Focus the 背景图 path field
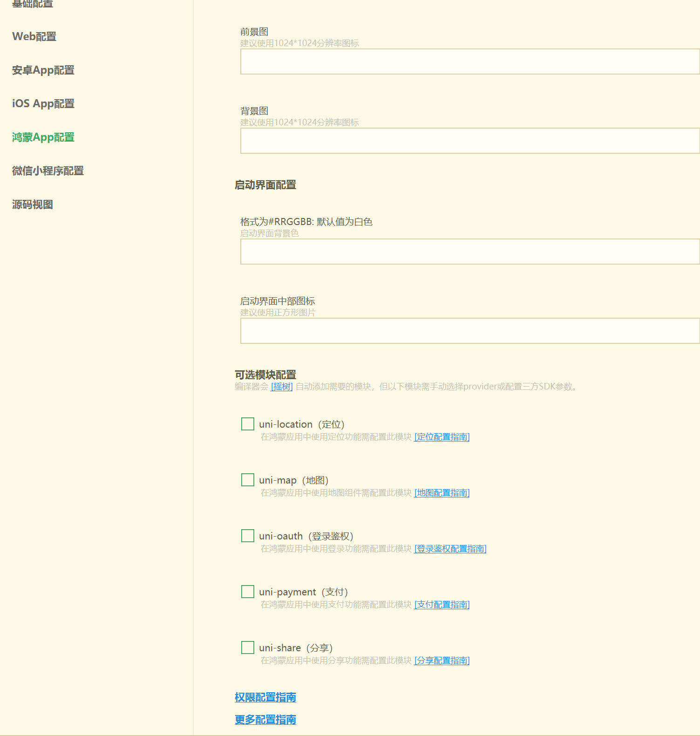700x736 pixels. pyautogui.click(x=469, y=141)
